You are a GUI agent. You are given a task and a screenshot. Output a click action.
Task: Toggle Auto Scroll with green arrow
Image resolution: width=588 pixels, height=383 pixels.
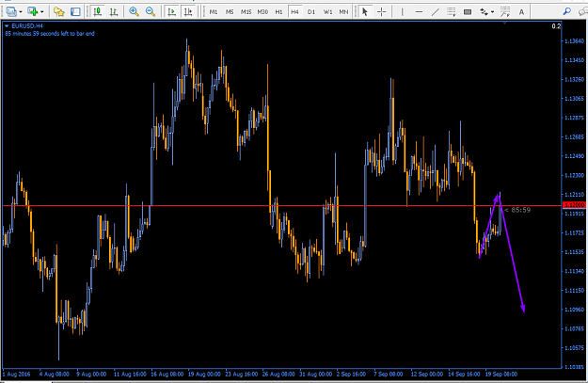point(172,12)
